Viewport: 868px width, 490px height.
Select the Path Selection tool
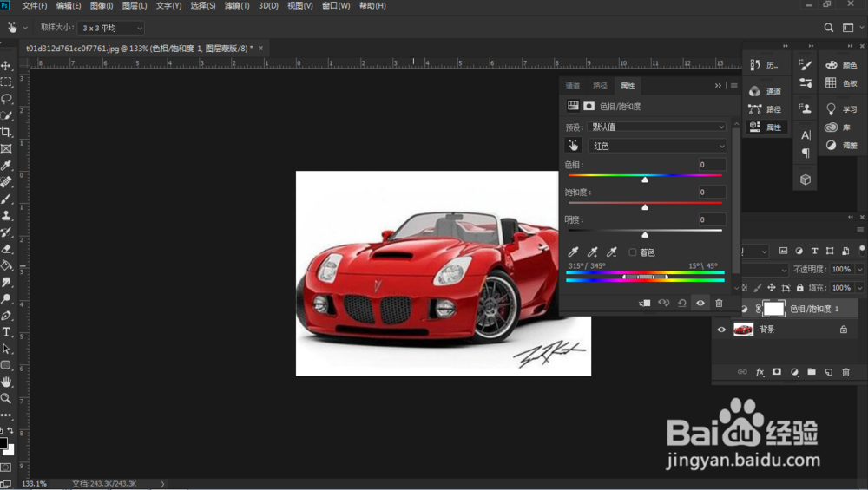(6, 349)
